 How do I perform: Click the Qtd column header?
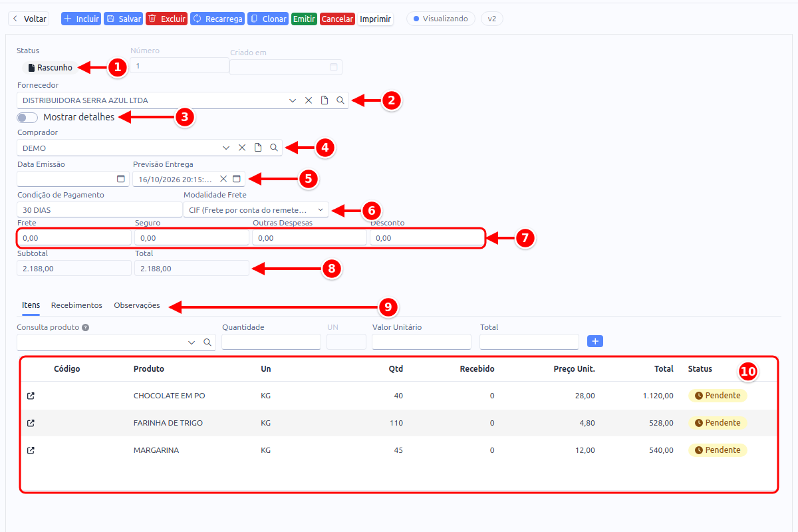396,369
